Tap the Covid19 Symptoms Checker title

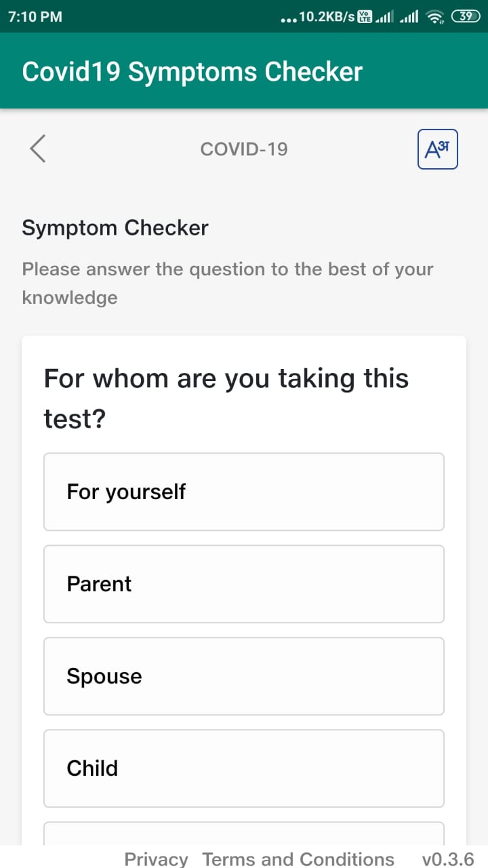(192, 72)
